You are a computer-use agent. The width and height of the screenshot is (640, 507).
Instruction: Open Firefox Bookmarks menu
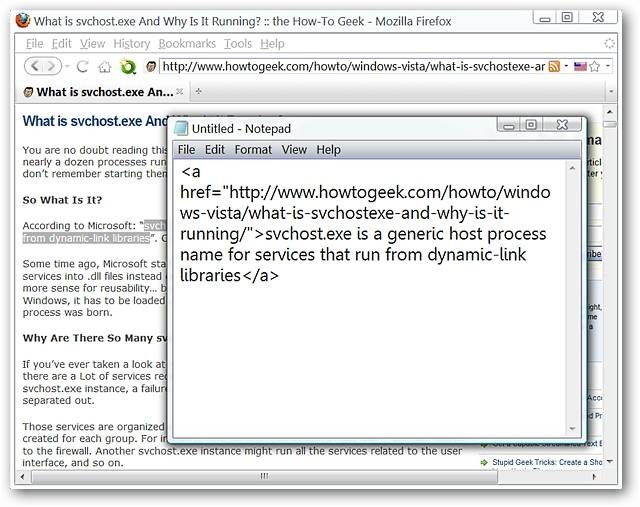187,43
